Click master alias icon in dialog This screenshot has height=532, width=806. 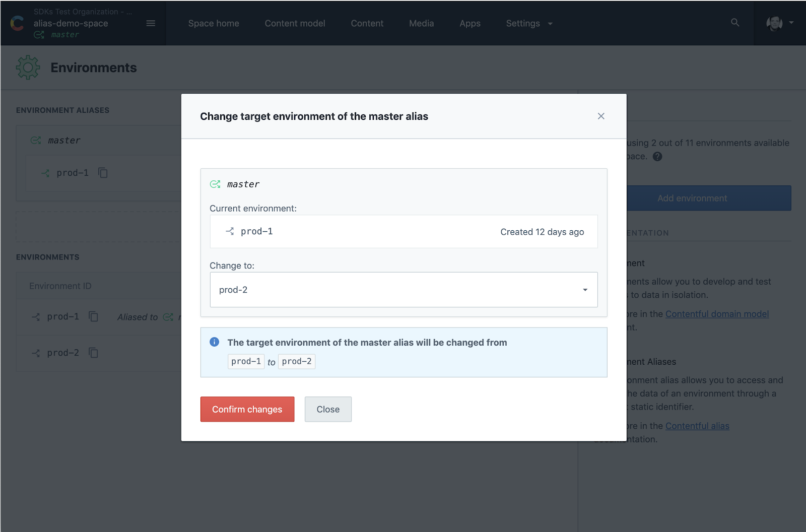[x=215, y=184]
